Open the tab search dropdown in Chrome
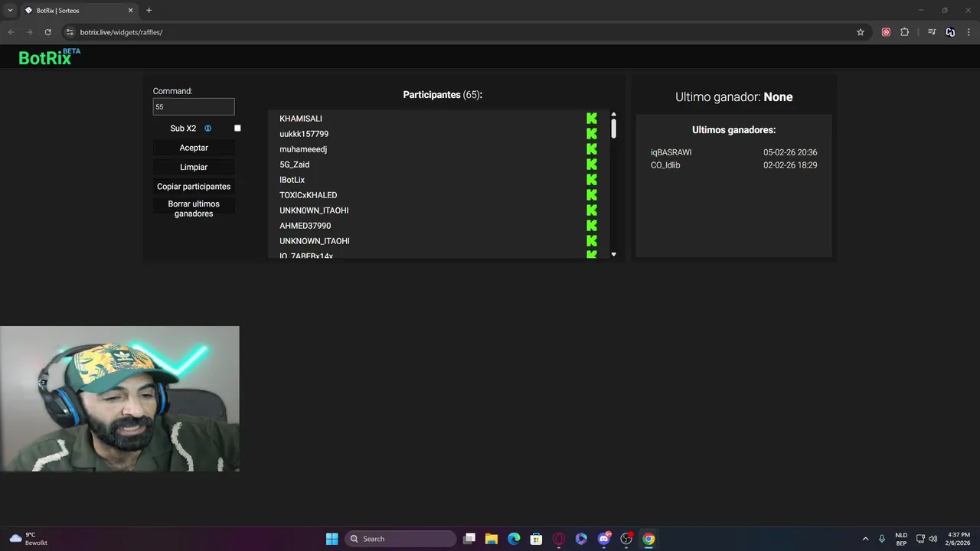980x551 pixels. [10, 10]
